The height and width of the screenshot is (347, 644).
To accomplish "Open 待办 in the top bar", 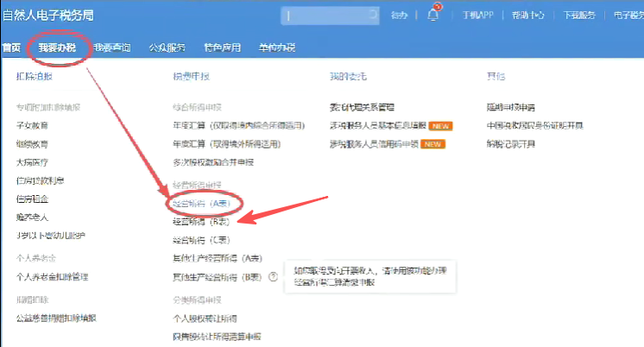I will coord(399,16).
